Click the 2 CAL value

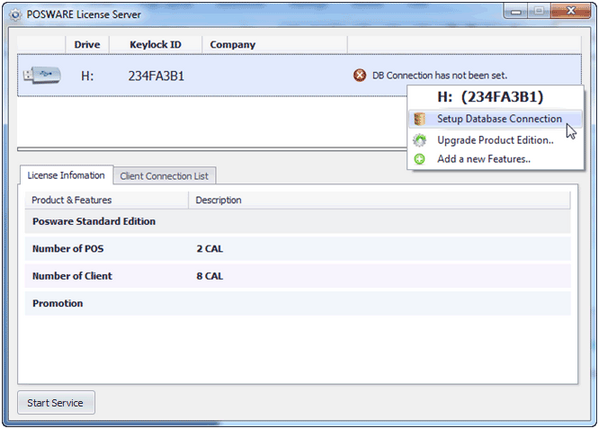(210, 249)
